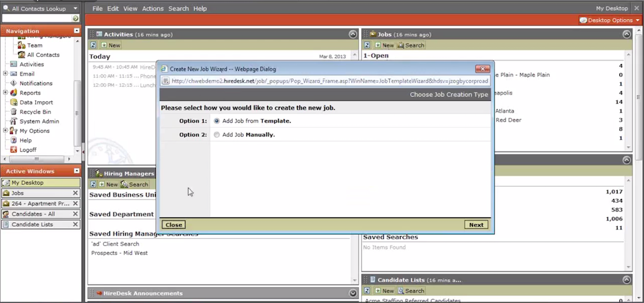Click Search in Hiring Managers toolbar
The width and height of the screenshot is (644, 303).
(x=135, y=185)
